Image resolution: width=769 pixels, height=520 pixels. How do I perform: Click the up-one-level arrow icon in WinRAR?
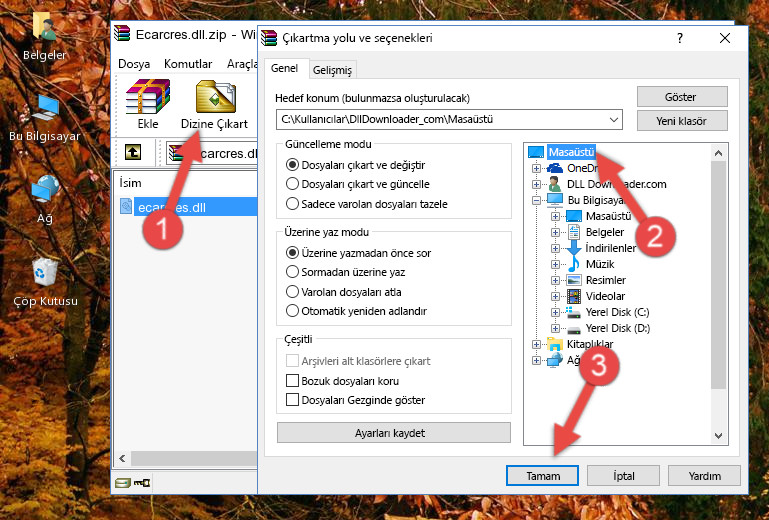click(133, 153)
